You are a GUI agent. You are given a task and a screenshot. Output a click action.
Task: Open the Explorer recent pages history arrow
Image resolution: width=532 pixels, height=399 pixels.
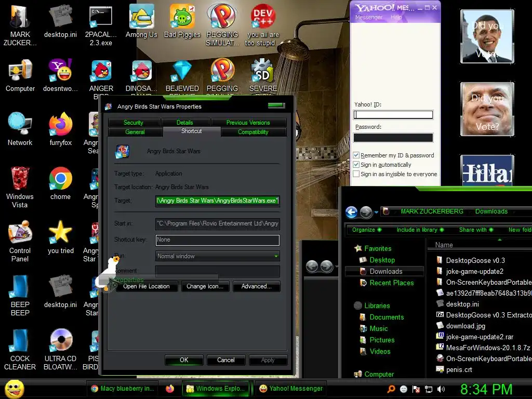(x=376, y=212)
